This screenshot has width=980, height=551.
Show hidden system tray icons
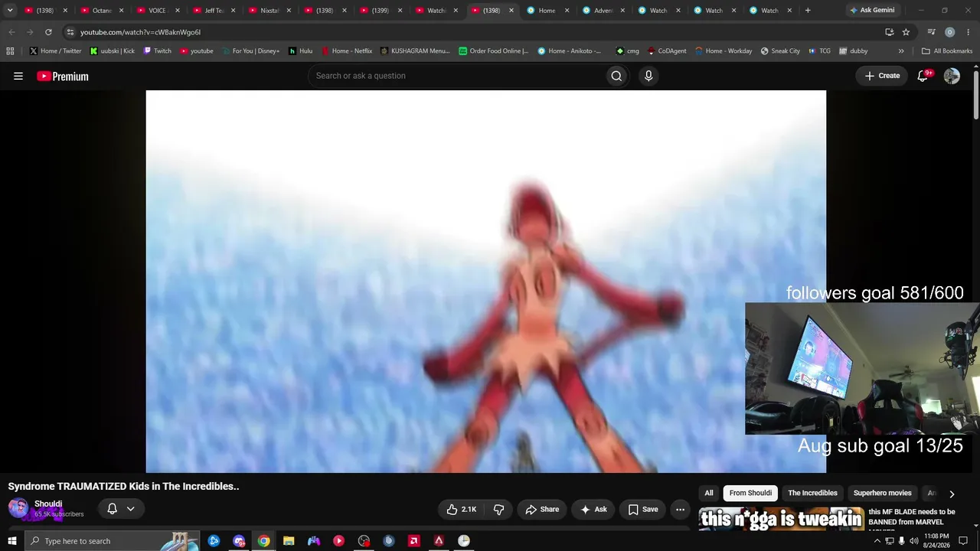(877, 541)
